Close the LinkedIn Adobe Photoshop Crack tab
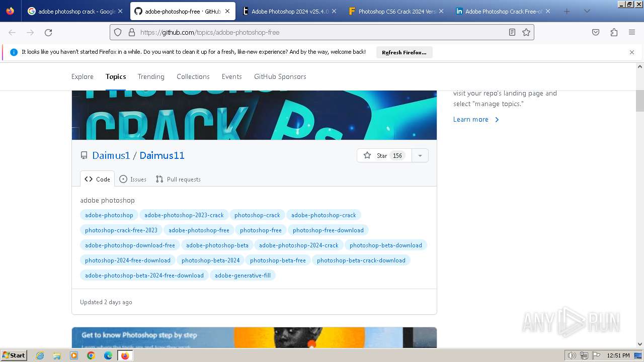 coord(548,11)
